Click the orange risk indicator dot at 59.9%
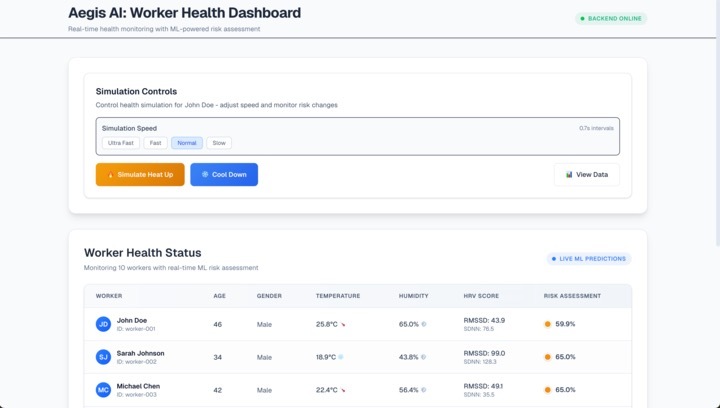Viewport: 720px width, 408px height. pos(547,324)
